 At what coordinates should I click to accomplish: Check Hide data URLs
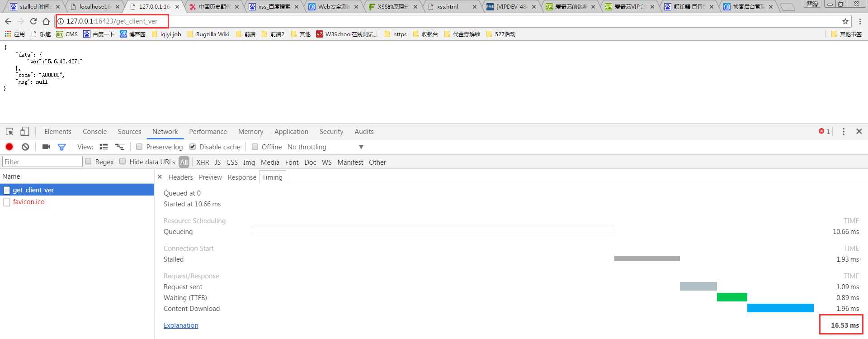[123, 161]
